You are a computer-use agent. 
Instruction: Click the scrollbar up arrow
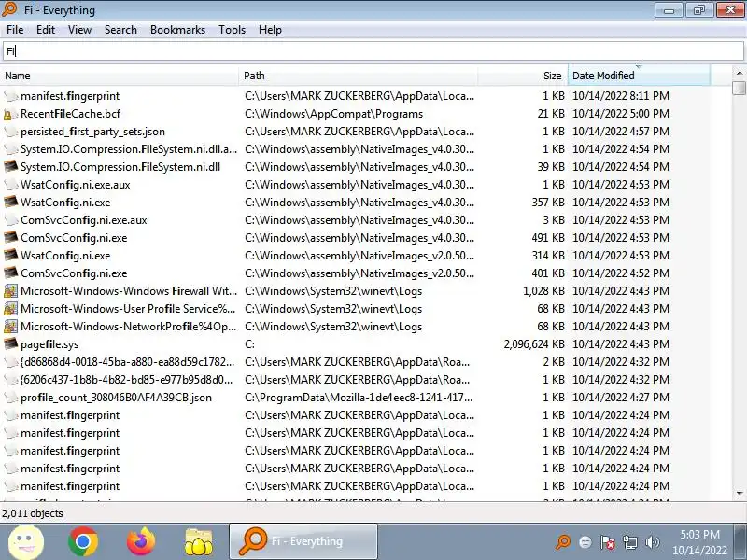(x=740, y=73)
